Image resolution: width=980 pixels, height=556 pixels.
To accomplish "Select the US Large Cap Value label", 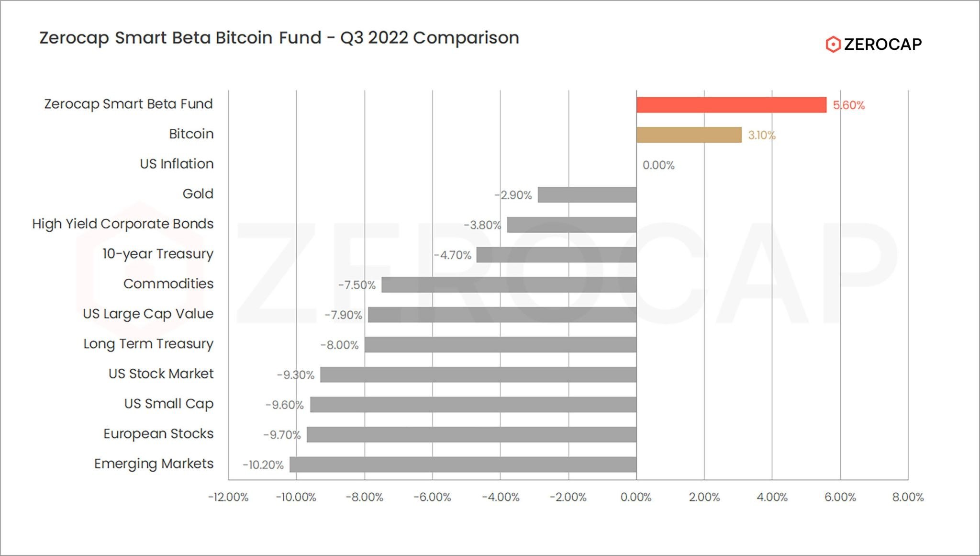I will tap(148, 314).
